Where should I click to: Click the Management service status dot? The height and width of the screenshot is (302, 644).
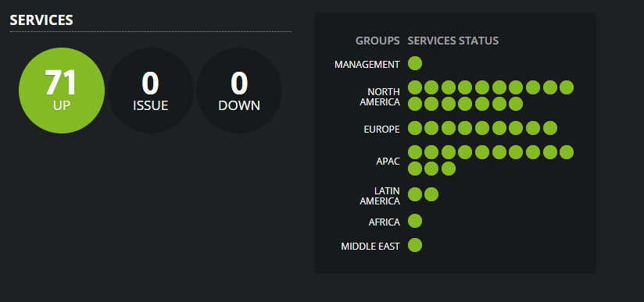click(x=415, y=64)
